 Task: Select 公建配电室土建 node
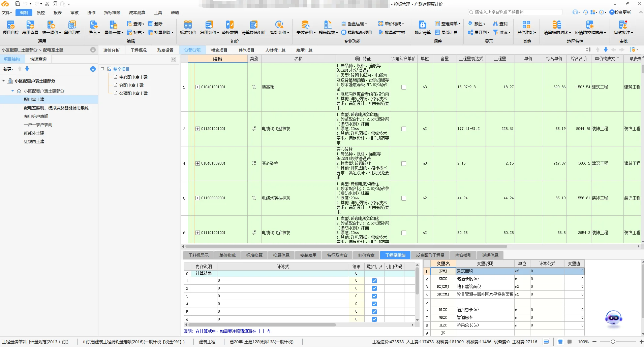coord(133,94)
